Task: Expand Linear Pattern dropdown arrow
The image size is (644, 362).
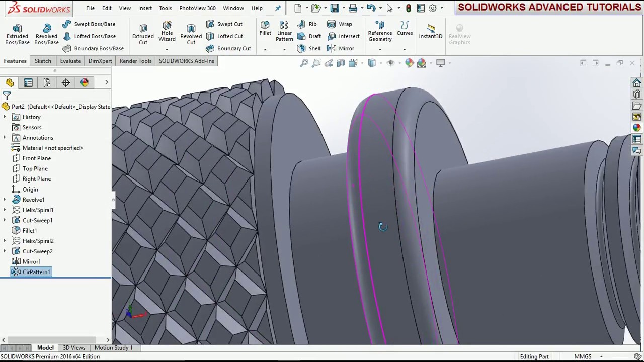Action: (x=284, y=49)
